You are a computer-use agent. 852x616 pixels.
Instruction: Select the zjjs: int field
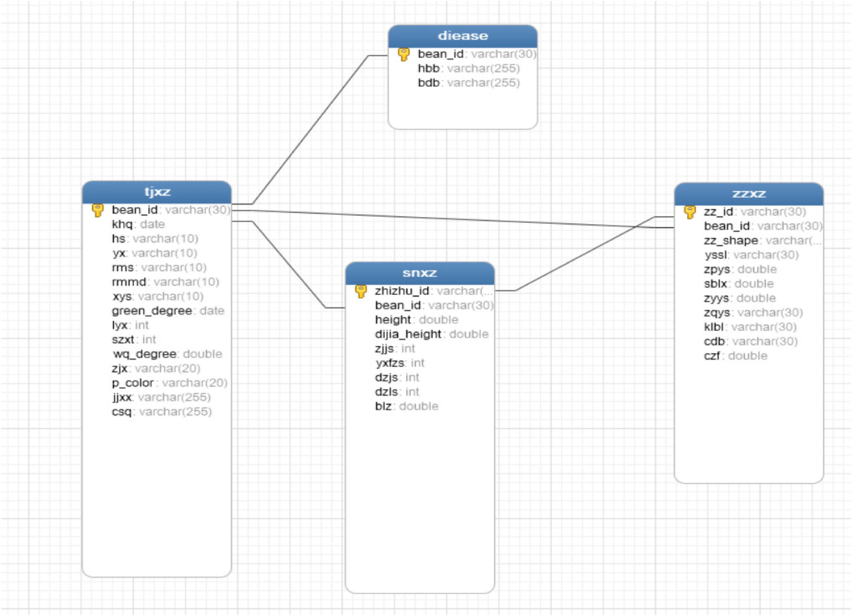click(x=395, y=349)
